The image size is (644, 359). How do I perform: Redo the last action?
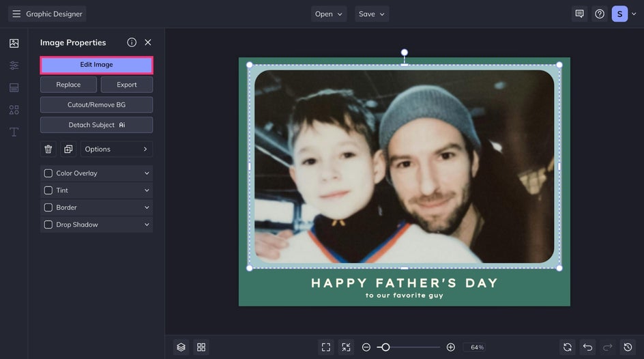point(608,347)
